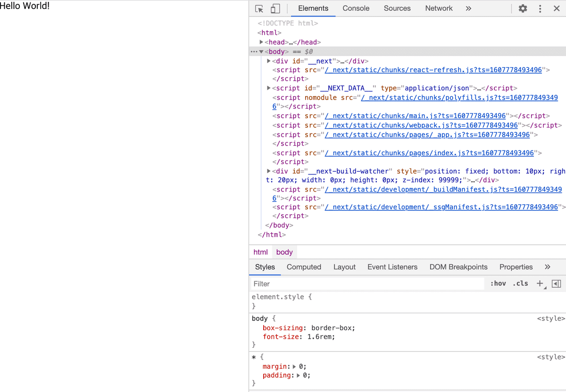Select the inspect element picker tool

tap(258, 8)
